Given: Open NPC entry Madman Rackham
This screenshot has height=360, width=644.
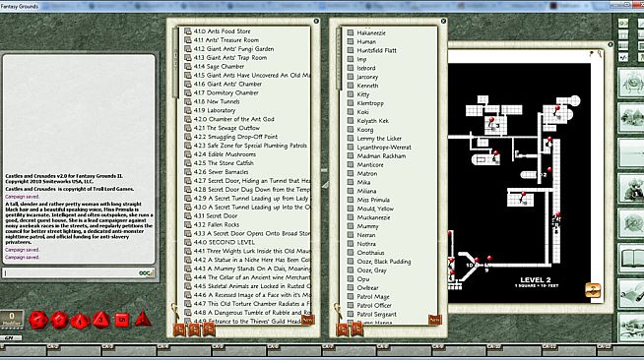Looking at the screenshot, I should click(381, 155).
